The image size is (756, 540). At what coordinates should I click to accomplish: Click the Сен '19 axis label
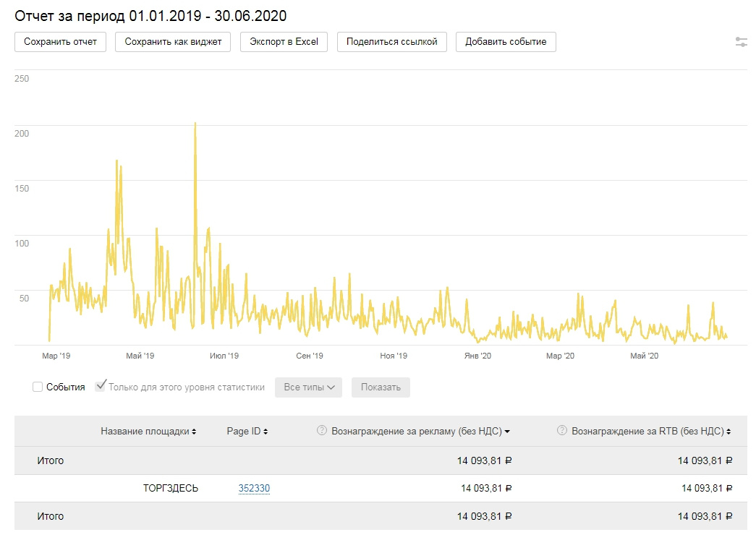pos(310,356)
